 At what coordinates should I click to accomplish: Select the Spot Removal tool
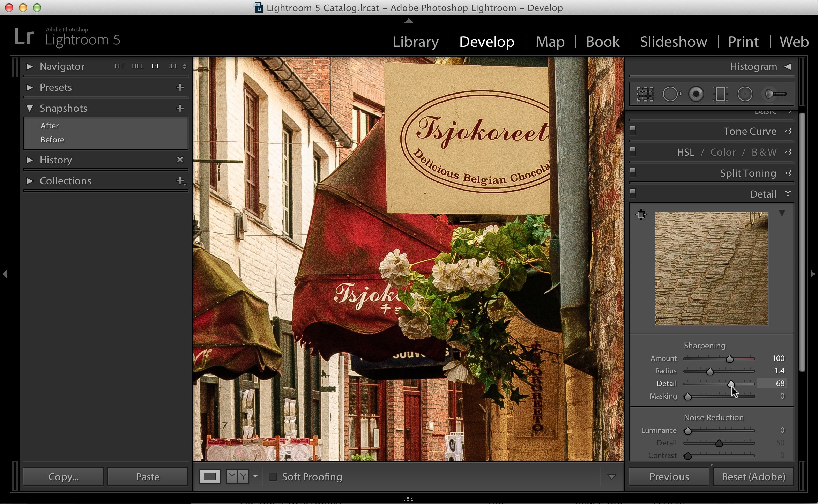[672, 94]
